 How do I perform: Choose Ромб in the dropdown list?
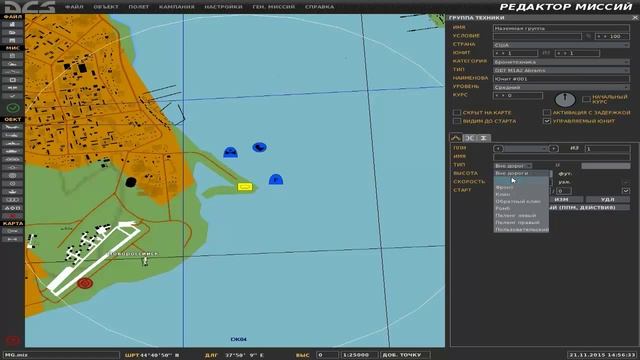[x=521, y=208]
